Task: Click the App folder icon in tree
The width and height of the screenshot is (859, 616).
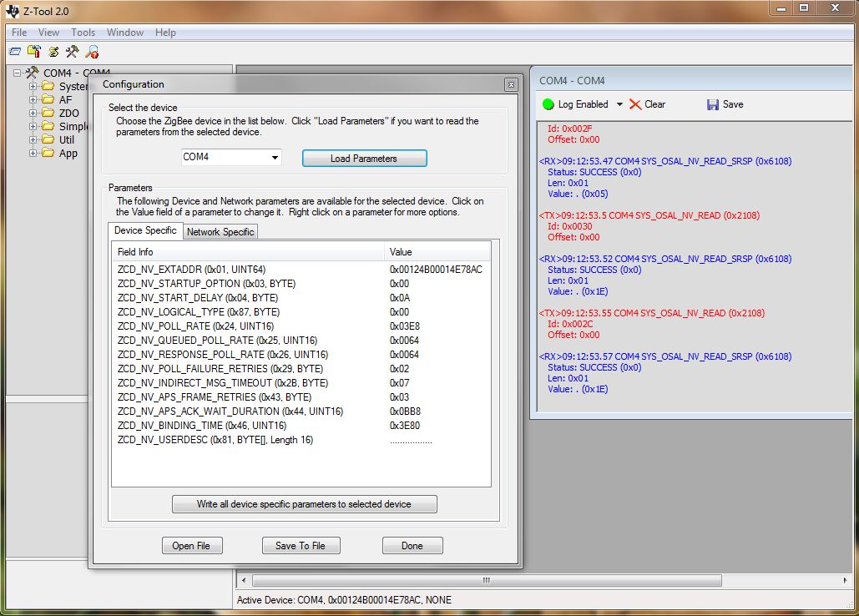Action: (x=48, y=153)
